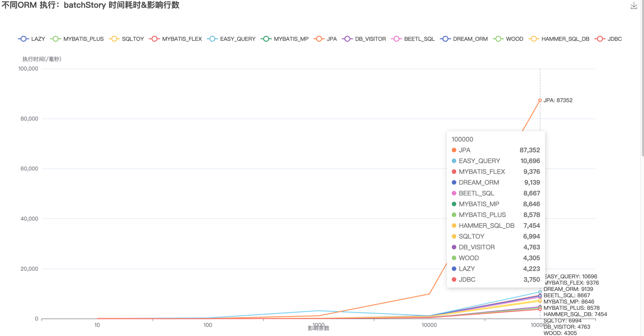The width and height of the screenshot is (644, 336).
Task: Click the 60,000 y-axis label
Action: pos(30,169)
